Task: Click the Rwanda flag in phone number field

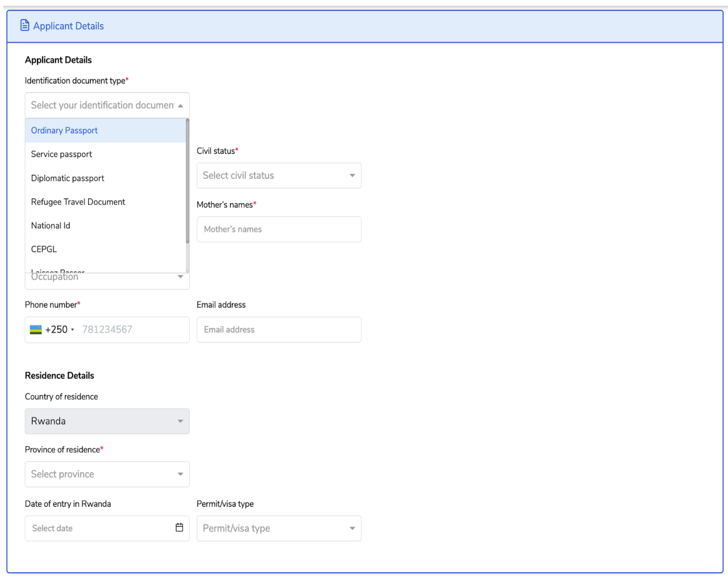Action: pyautogui.click(x=36, y=329)
